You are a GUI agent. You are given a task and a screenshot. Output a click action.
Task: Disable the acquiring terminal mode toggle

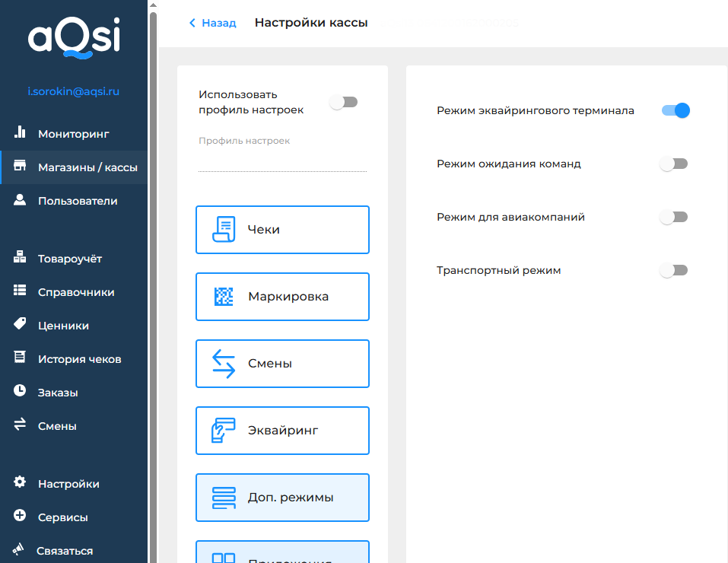pos(675,110)
